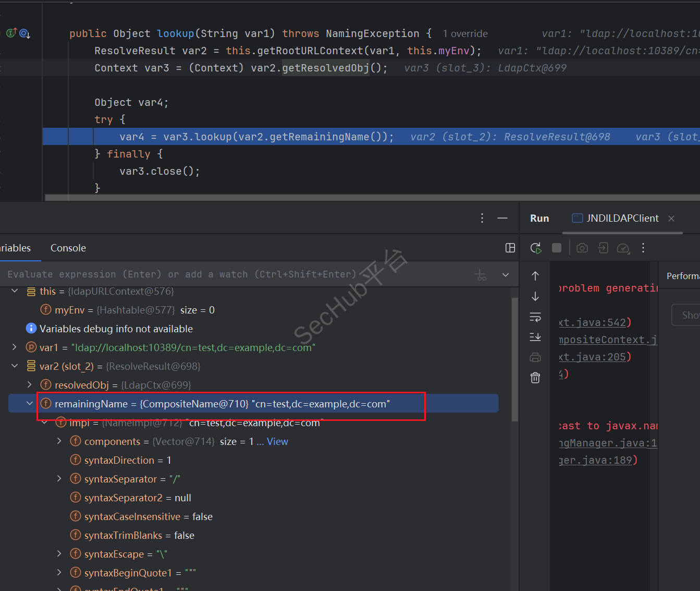Viewport: 700px width, 591px height.
Task: Toggle soft-wrap in the Run console
Action: (535, 317)
